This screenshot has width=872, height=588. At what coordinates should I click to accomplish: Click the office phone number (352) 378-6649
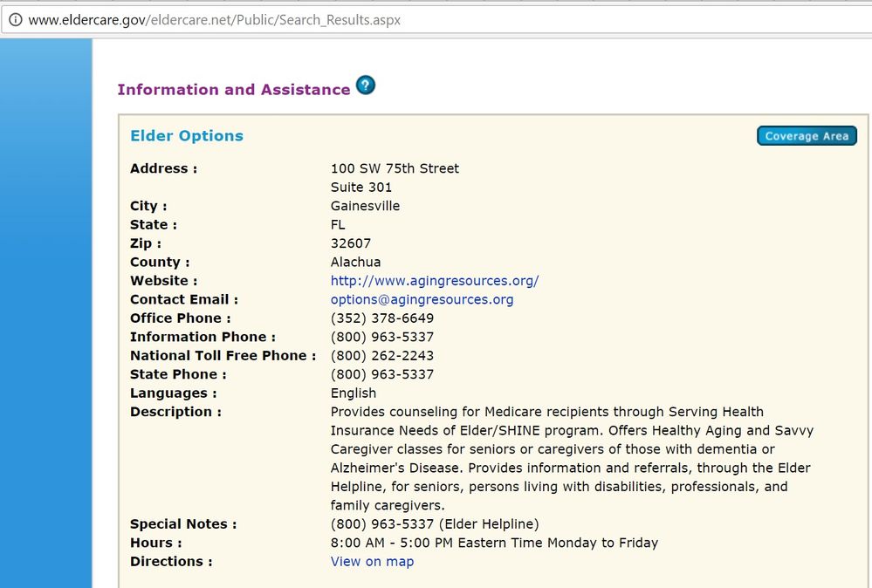pyautogui.click(x=381, y=318)
